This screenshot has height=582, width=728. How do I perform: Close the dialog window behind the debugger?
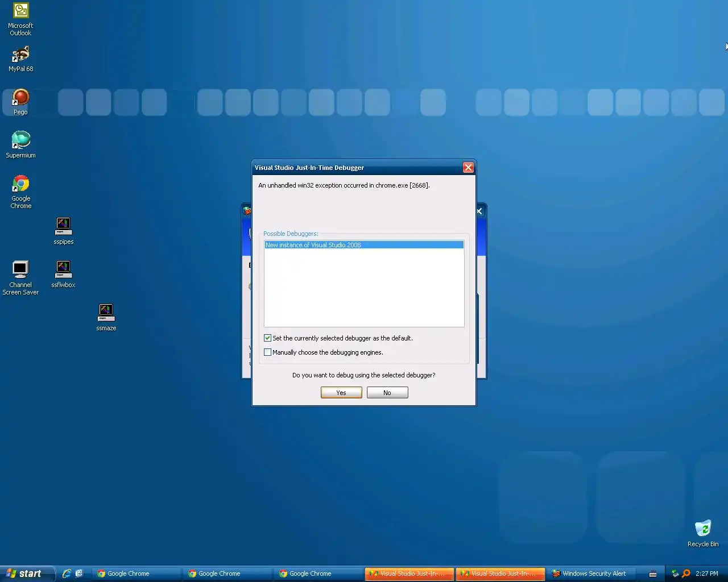point(479,211)
